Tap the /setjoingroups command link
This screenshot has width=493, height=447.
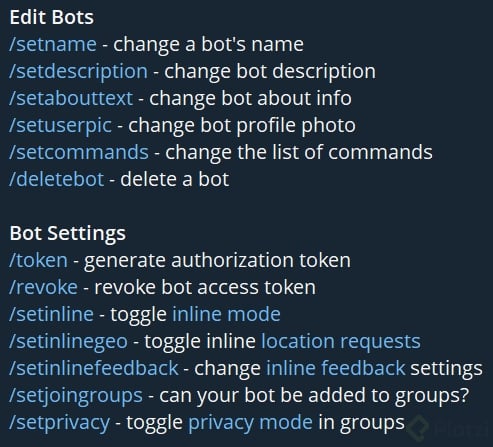(76, 396)
